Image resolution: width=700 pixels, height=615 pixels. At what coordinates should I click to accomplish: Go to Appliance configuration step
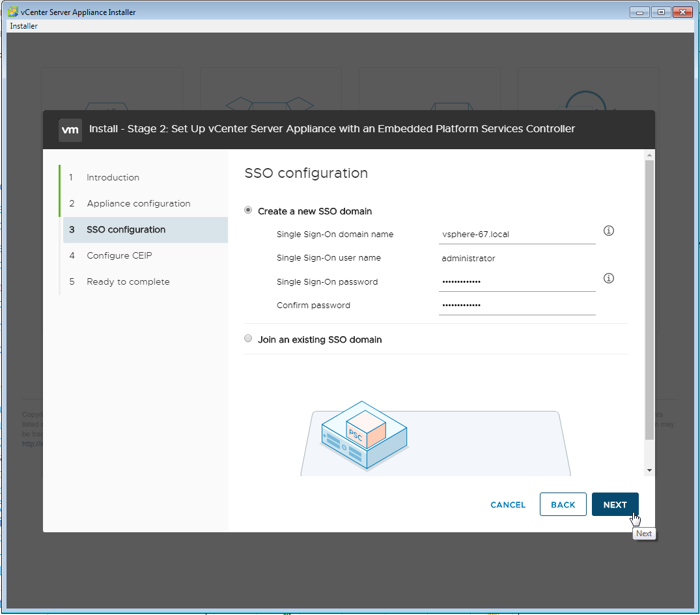point(138,203)
